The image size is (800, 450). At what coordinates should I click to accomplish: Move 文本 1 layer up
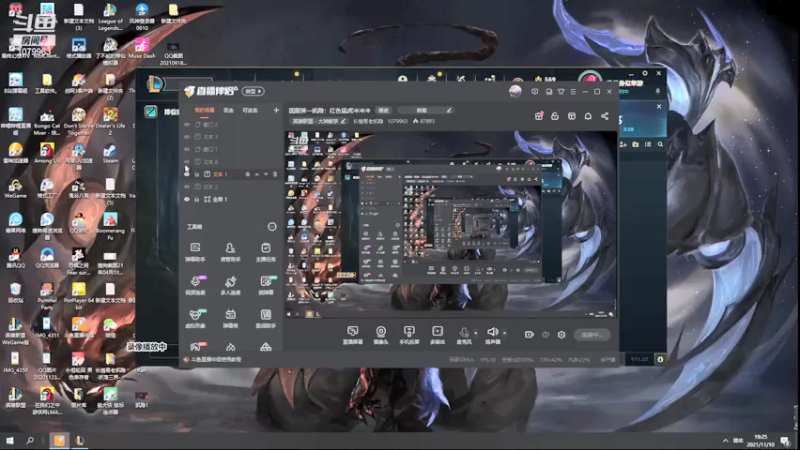257,174
